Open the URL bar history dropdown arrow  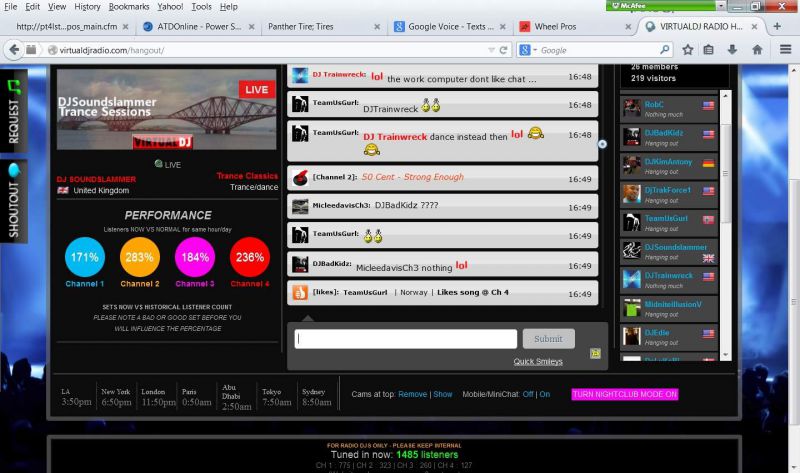tap(491, 50)
